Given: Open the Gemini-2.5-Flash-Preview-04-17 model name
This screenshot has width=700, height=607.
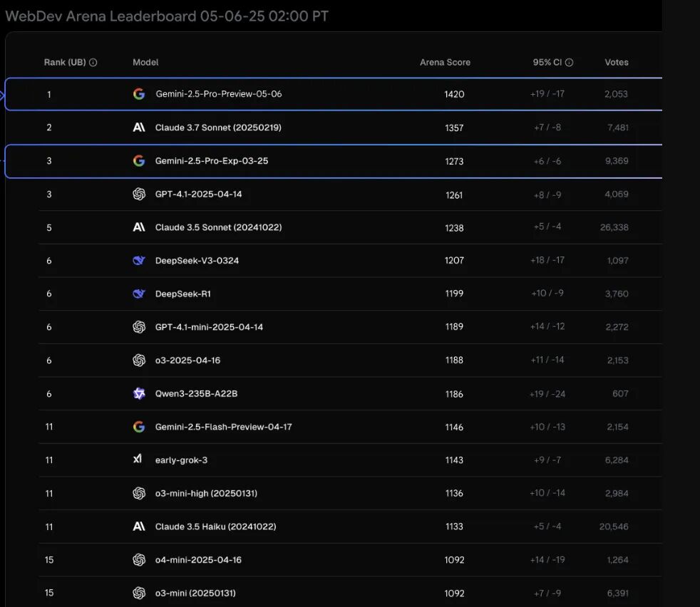Looking at the screenshot, I should [x=224, y=427].
